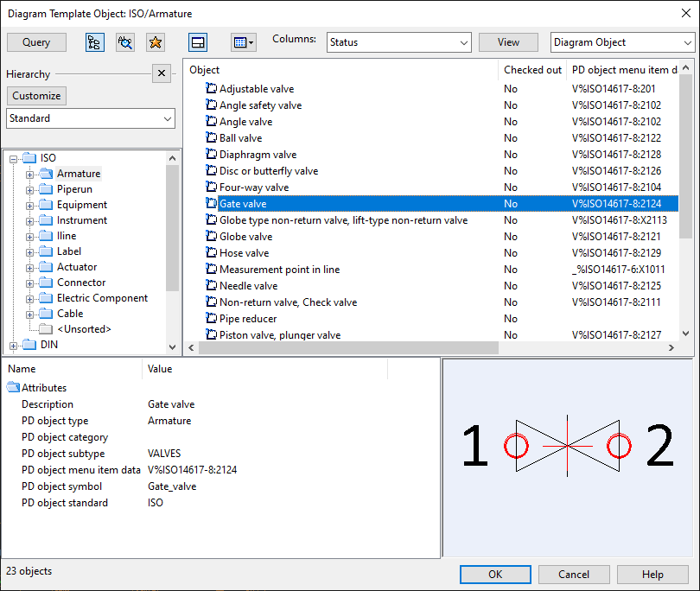Viewport: 700px width, 591px height.
Task: Toggle the hierarchy tree view icon
Action: [95, 42]
